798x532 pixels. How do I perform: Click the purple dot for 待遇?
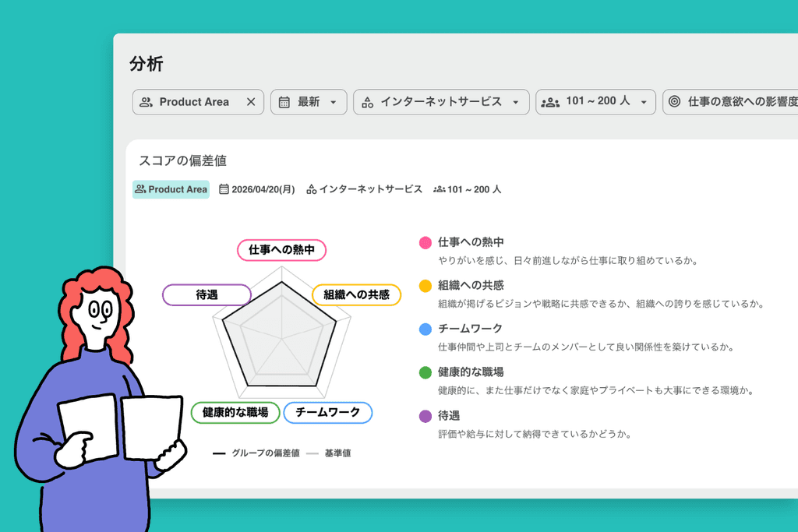(425, 416)
